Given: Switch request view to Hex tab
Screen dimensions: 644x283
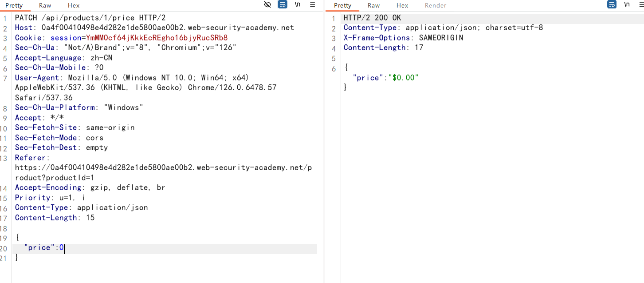Looking at the screenshot, I should (x=74, y=5).
